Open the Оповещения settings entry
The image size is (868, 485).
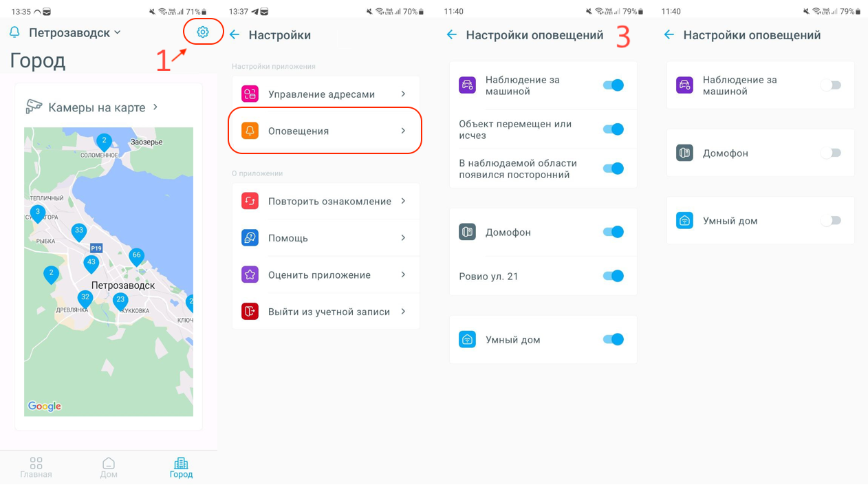point(325,131)
